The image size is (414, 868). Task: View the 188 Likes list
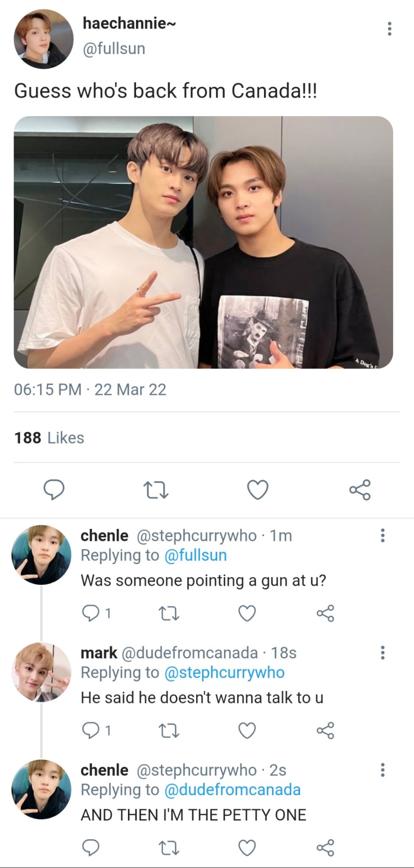pyautogui.click(x=49, y=438)
